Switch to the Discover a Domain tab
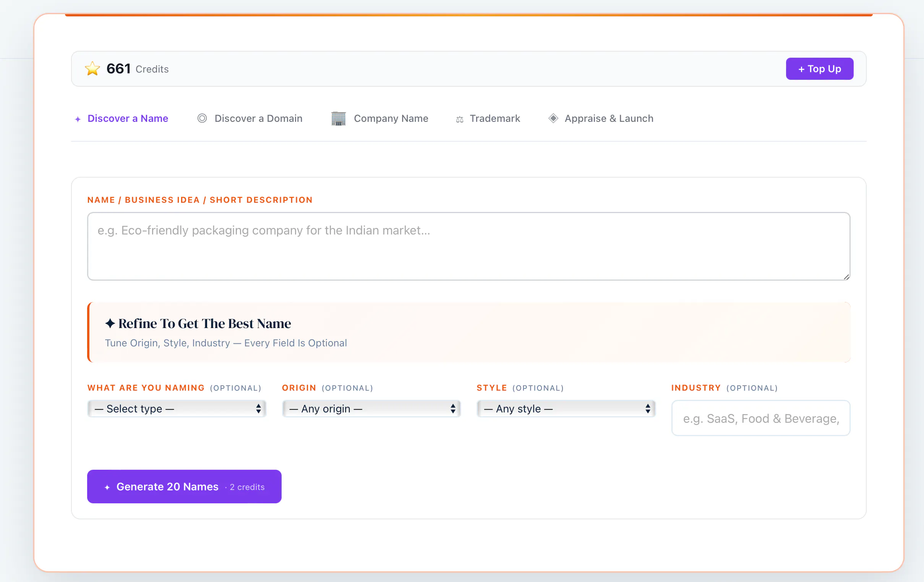This screenshot has height=582, width=924. tap(250, 118)
